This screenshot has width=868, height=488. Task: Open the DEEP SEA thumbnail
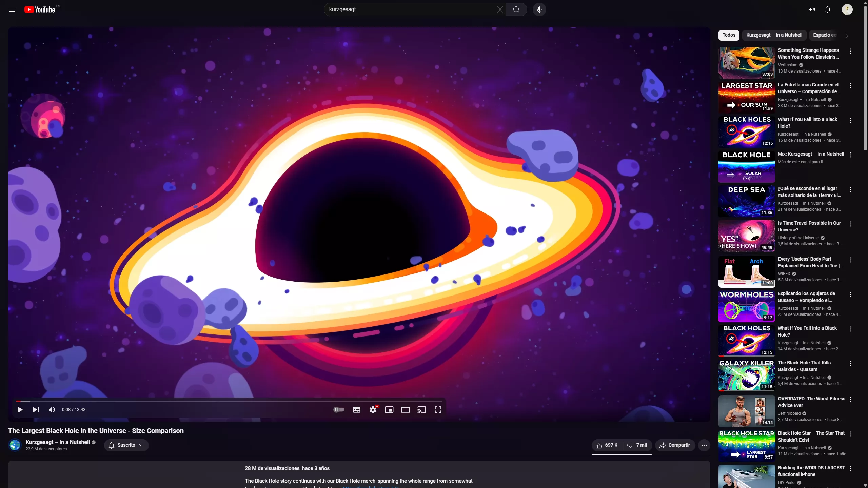pos(747,201)
